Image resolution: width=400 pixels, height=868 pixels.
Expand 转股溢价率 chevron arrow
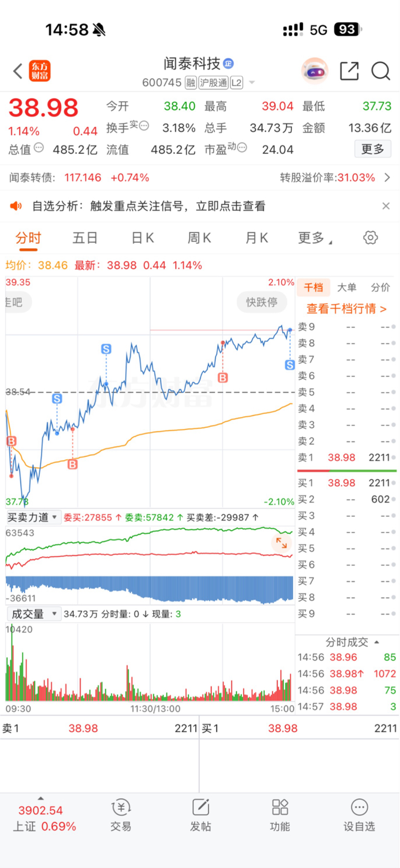[x=387, y=178]
